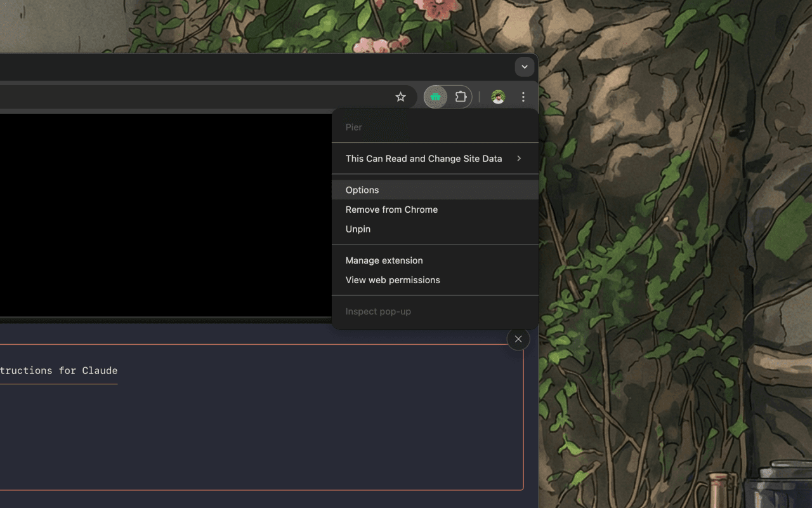
Task: Click the arrow beside the site data entry
Action: point(519,158)
